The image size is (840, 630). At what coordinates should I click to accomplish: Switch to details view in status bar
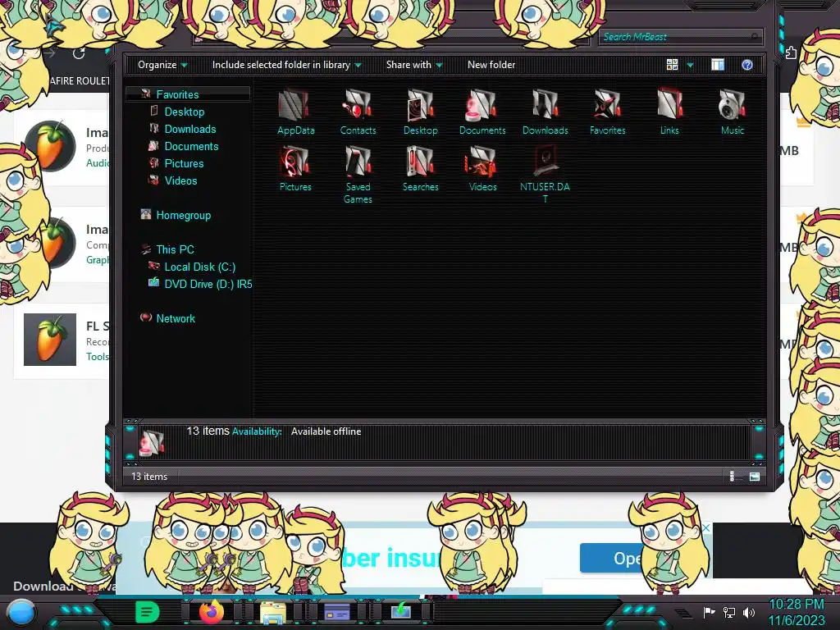coord(733,477)
